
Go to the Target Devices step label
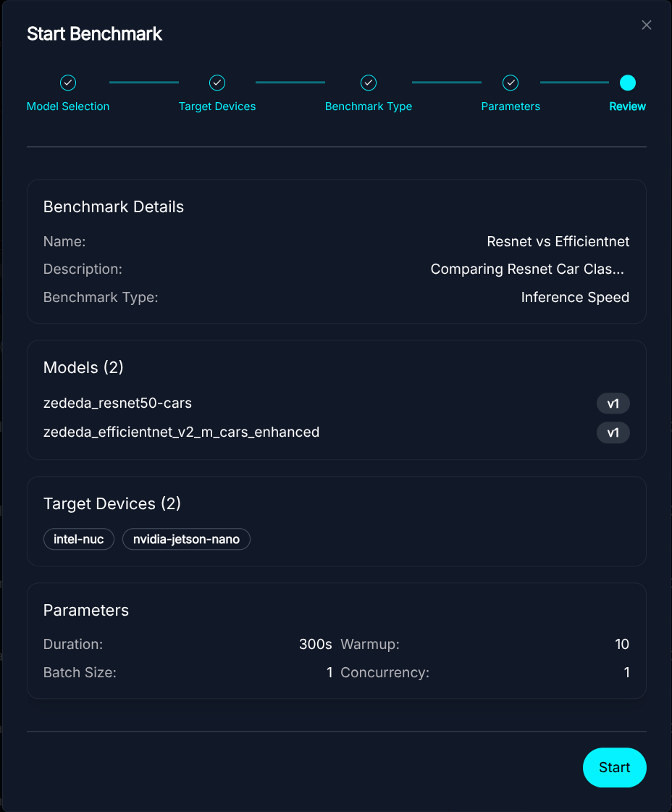click(217, 106)
